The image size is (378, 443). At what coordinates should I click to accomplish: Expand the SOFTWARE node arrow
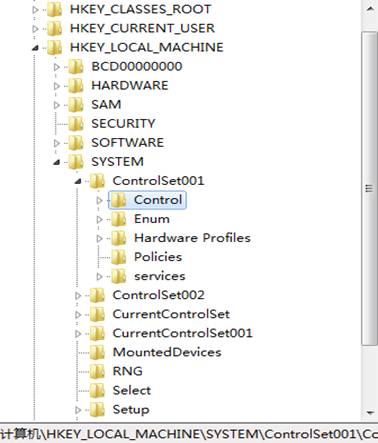click(x=57, y=143)
